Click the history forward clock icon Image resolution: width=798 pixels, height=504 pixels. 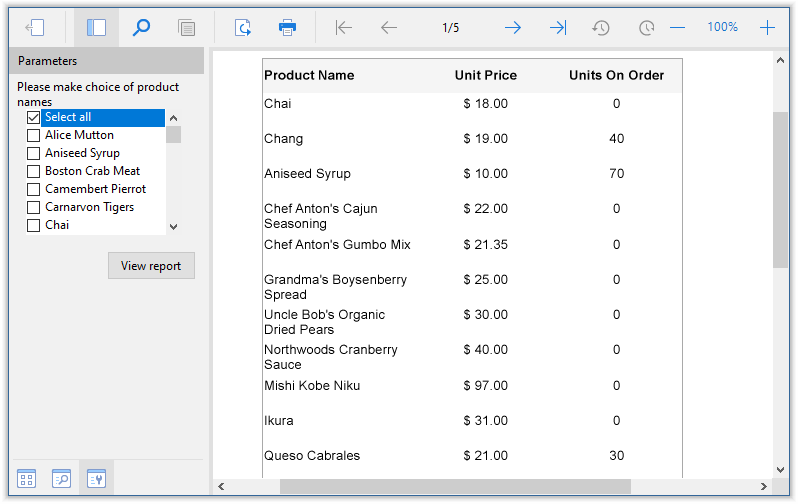coord(646,27)
